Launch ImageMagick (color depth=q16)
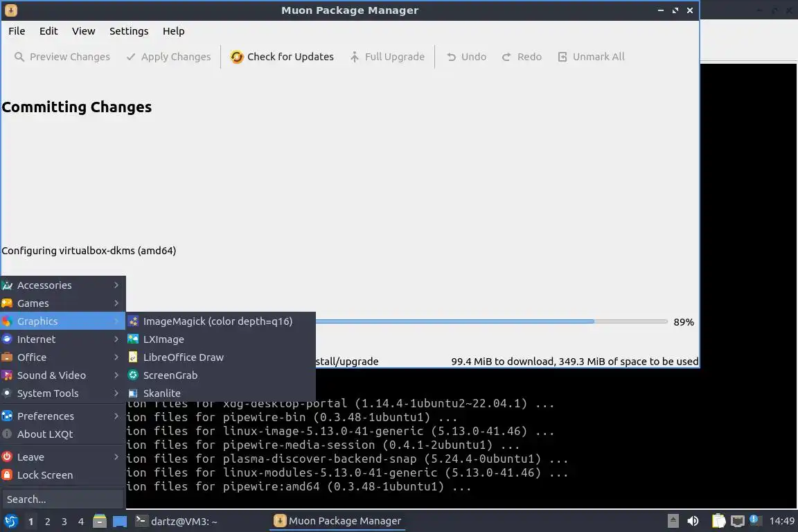This screenshot has width=798, height=532. click(221, 321)
